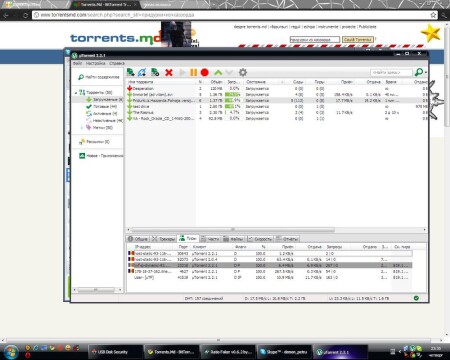Open the Файл menu

[x=77, y=63]
